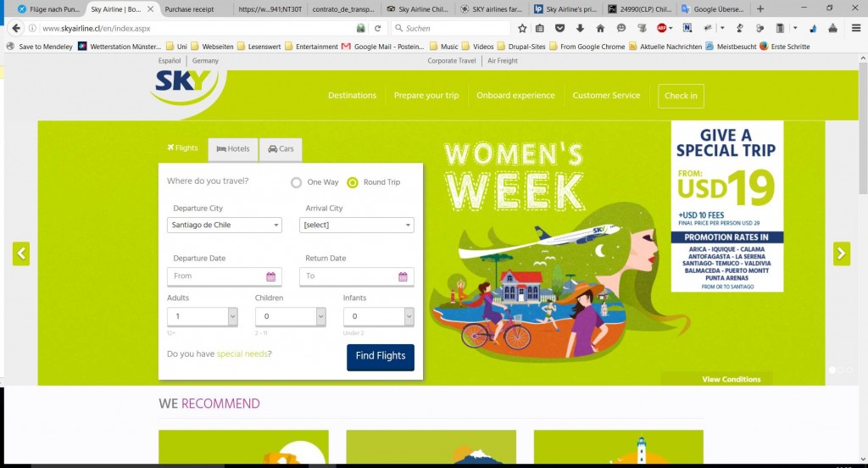Click previous slide arrow on banner

click(x=21, y=253)
